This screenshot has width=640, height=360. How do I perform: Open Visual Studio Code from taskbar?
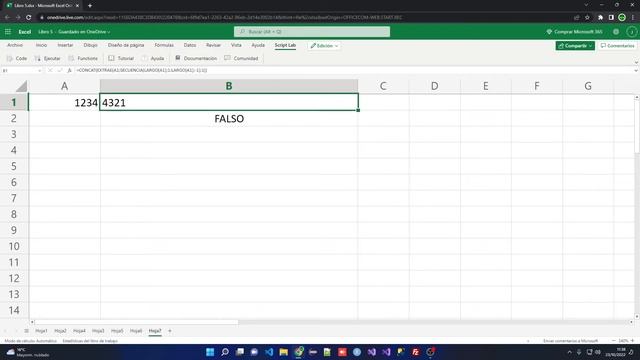tap(269, 352)
